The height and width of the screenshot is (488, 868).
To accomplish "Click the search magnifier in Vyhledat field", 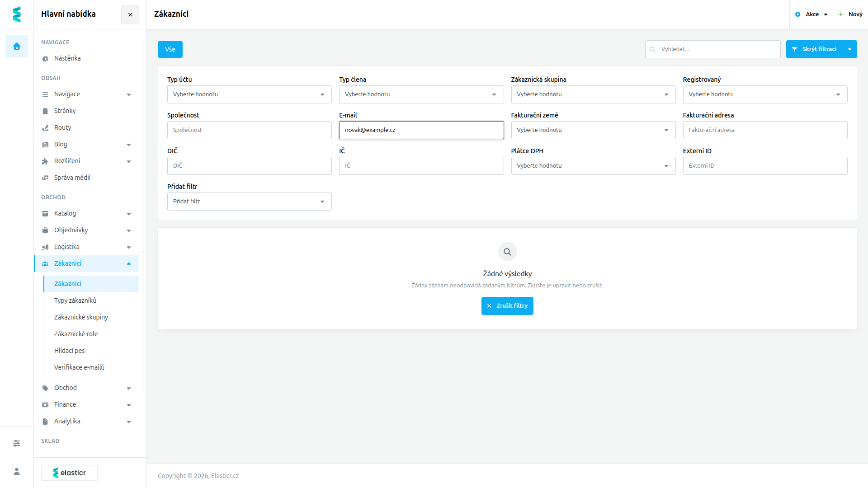I will point(652,49).
